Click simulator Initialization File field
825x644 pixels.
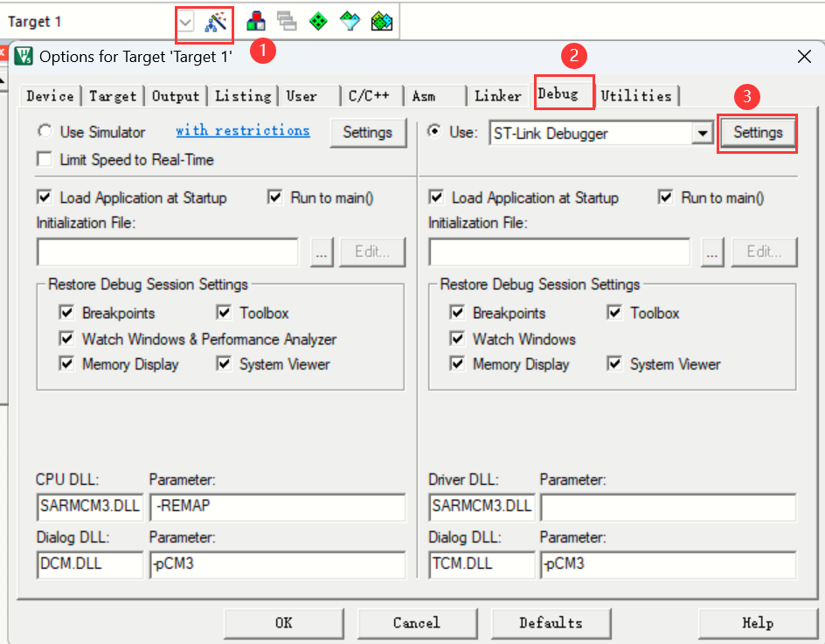pyautogui.click(x=167, y=252)
